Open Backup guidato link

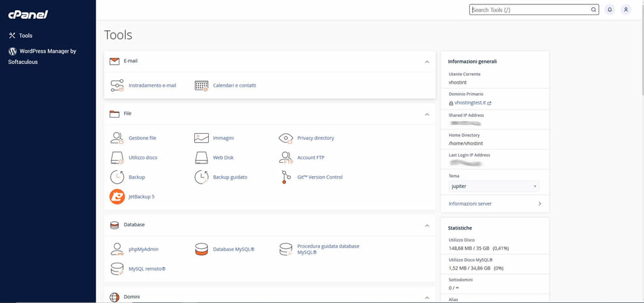(x=230, y=177)
